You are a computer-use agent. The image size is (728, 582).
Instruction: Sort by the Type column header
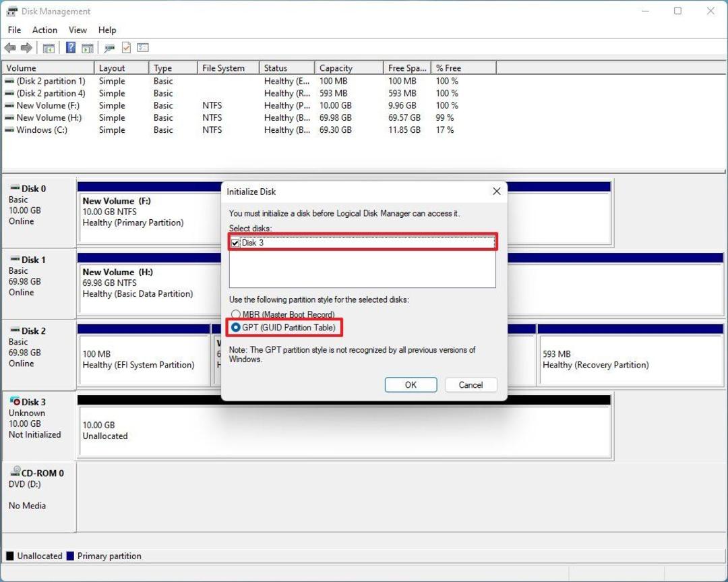(173, 68)
